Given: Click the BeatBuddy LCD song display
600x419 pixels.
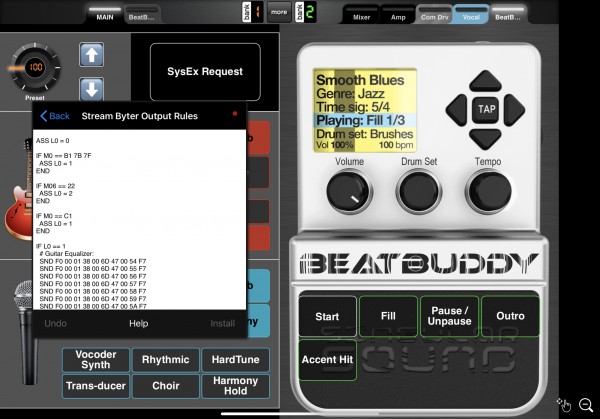Looking at the screenshot, I should pyautogui.click(x=365, y=111).
